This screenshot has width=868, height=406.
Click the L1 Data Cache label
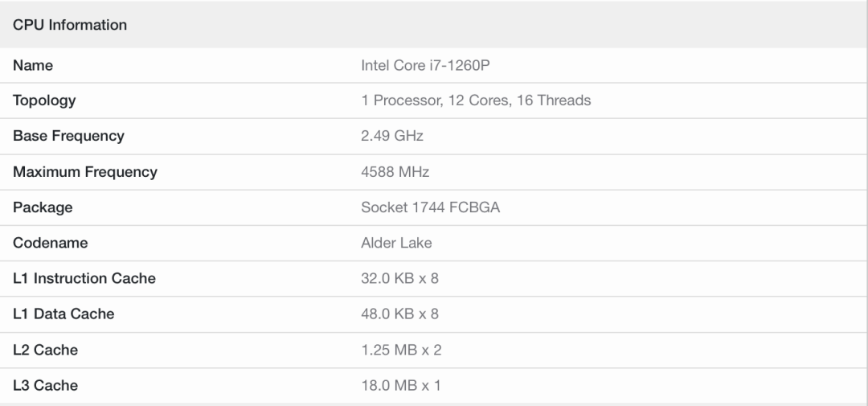click(x=63, y=314)
